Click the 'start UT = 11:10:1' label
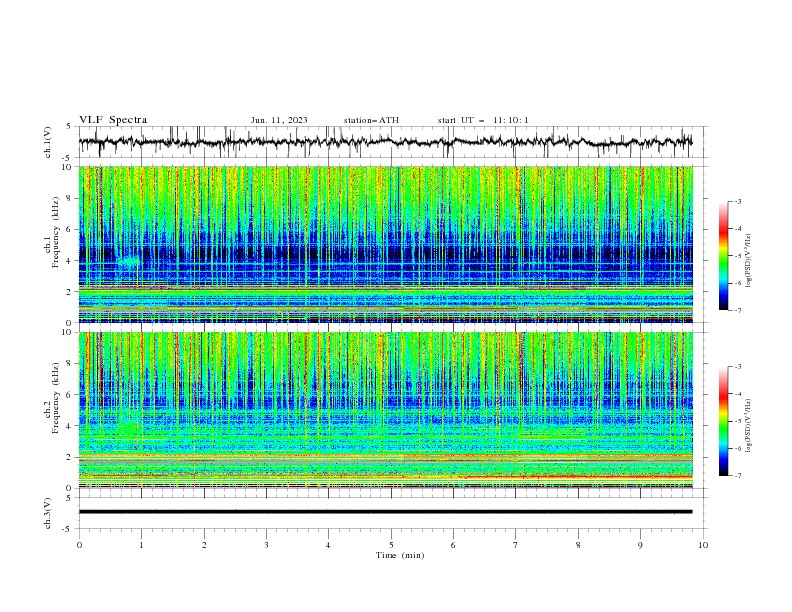The height and width of the screenshot is (612, 792). [x=483, y=120]
